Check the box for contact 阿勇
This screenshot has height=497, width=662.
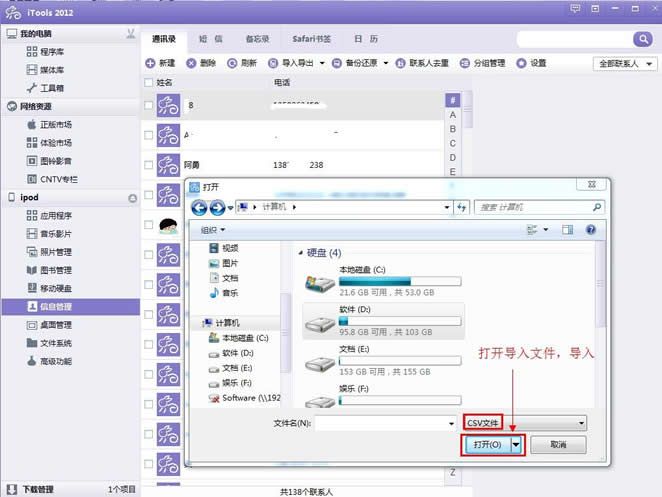click(149, 165)
